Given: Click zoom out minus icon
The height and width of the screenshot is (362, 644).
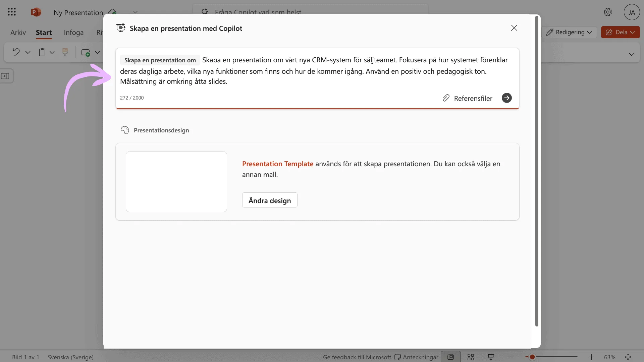Looking at the screenshot, I should (x=511, y=357).
